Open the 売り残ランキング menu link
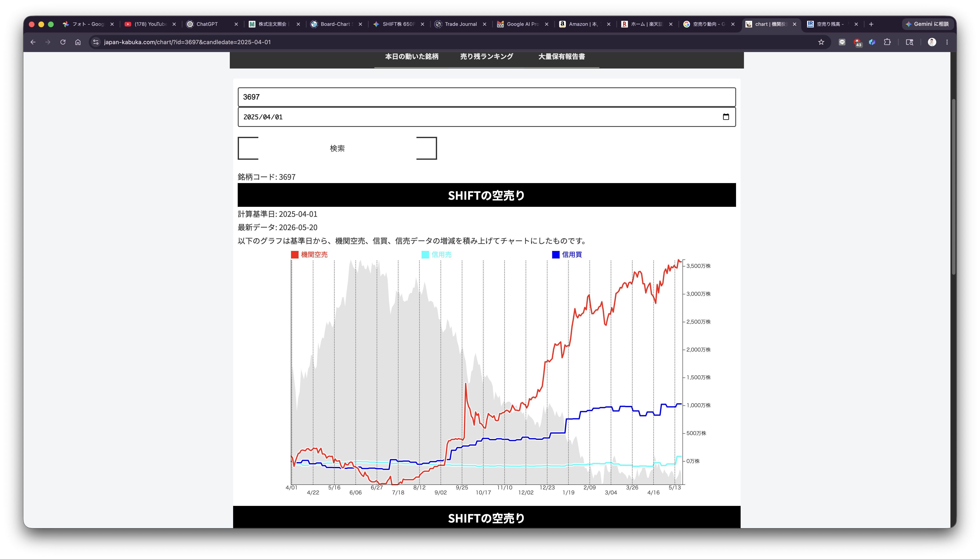Screen dimensions: 980x559 pyautogui.click(x=486, y=57)
